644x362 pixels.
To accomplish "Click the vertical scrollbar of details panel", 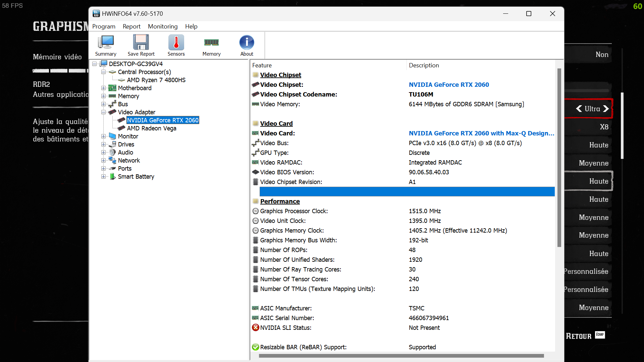I will (559, 158).
